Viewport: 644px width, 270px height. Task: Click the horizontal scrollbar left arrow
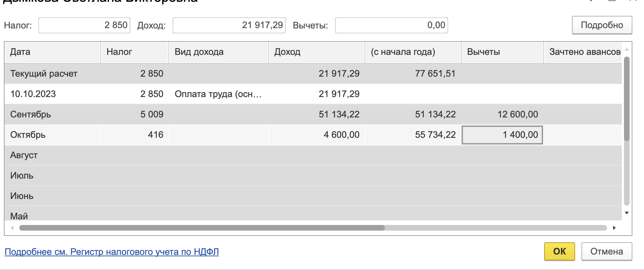(x=12, y=228)
